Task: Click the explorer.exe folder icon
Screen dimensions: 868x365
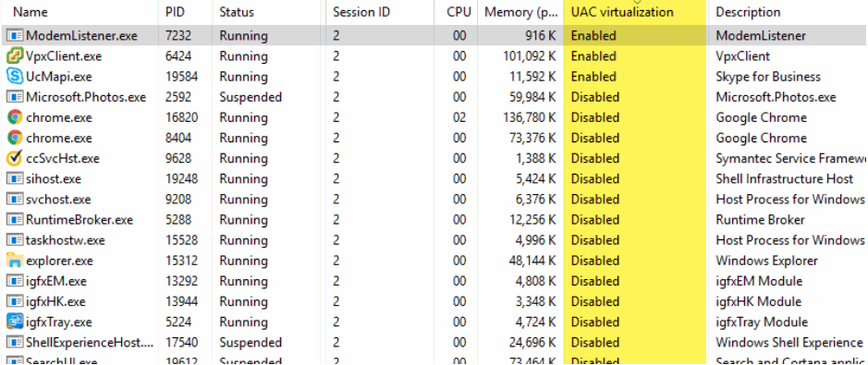Action: coord(15,261)
